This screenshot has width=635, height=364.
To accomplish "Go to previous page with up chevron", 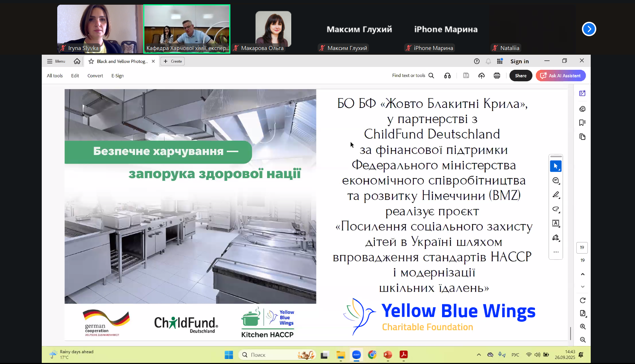I will click(x=582, y=274).
